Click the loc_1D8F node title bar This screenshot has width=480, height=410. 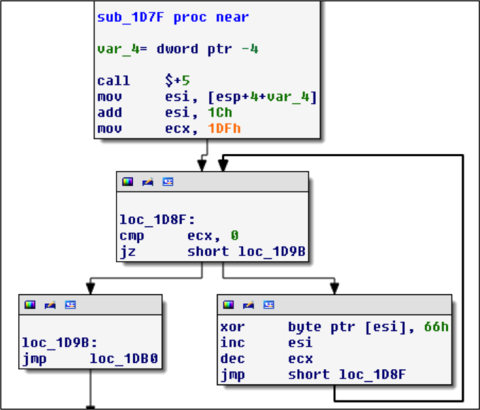click(212, 182)
